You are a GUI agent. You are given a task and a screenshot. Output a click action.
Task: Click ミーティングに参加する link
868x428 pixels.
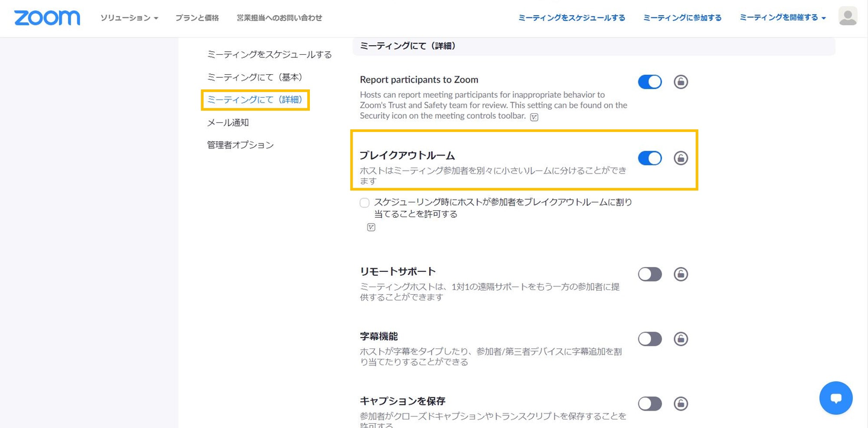coord(682,17)
